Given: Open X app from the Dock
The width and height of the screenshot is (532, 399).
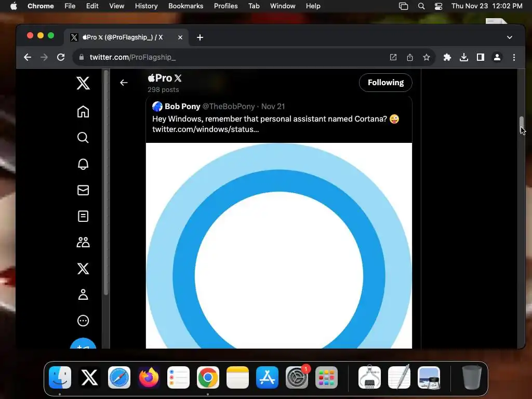Looking at the screenshot, I should pos(89,377).
